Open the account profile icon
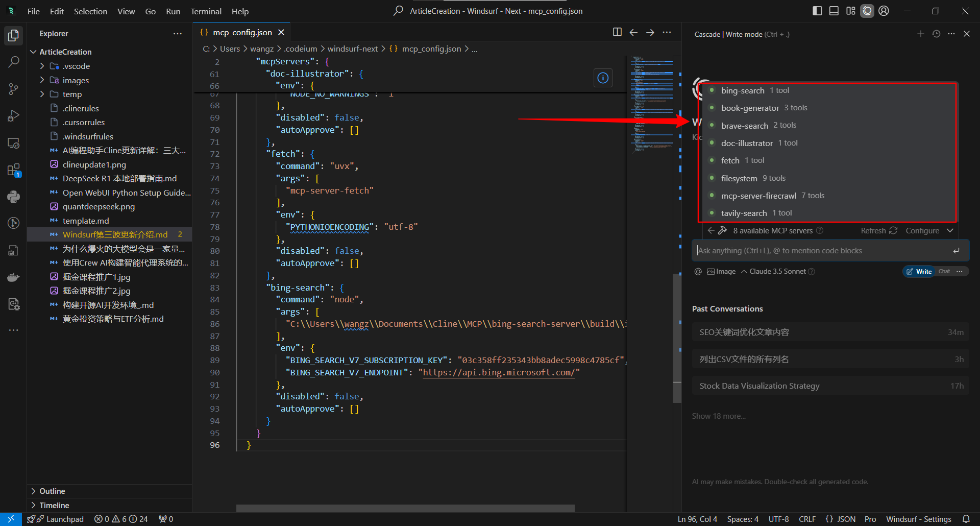980x526 pixels. (884, 11)
